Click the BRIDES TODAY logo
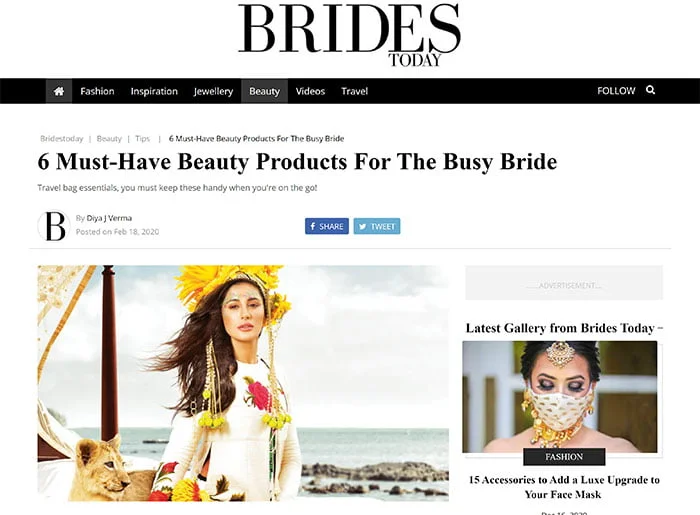 [349, 36]
